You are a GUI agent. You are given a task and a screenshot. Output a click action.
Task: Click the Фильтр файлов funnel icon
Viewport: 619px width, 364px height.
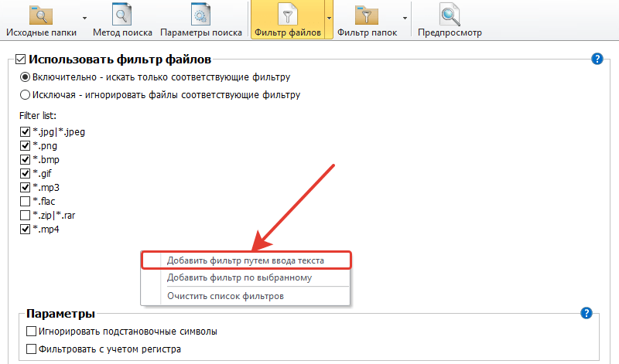pos(288,15)
